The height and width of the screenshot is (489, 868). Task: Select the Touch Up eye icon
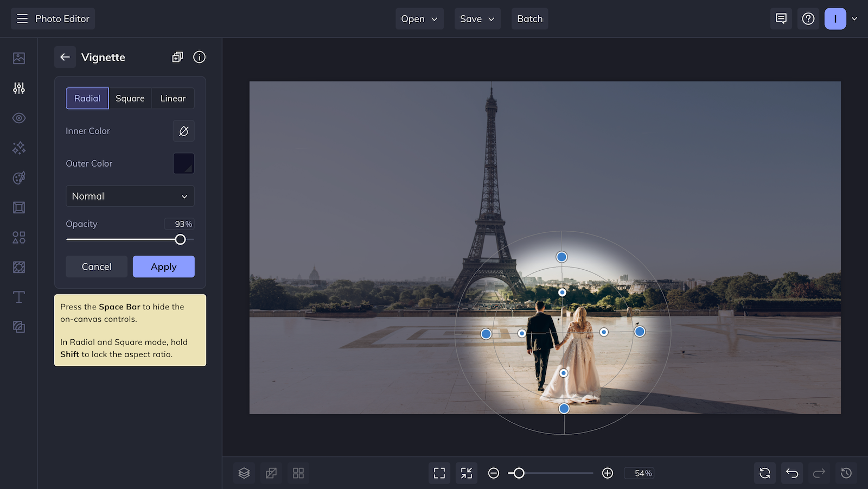point(18,118)
